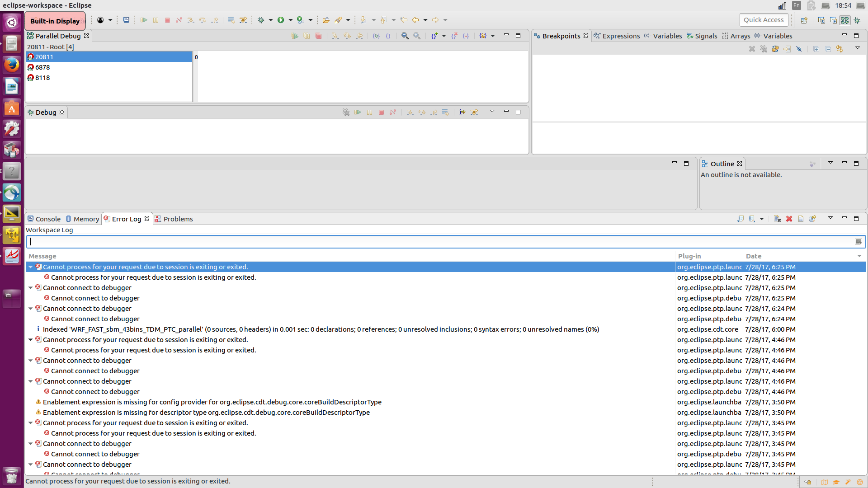Click the Message column header

pyautogui.click(x=350, y=256)
